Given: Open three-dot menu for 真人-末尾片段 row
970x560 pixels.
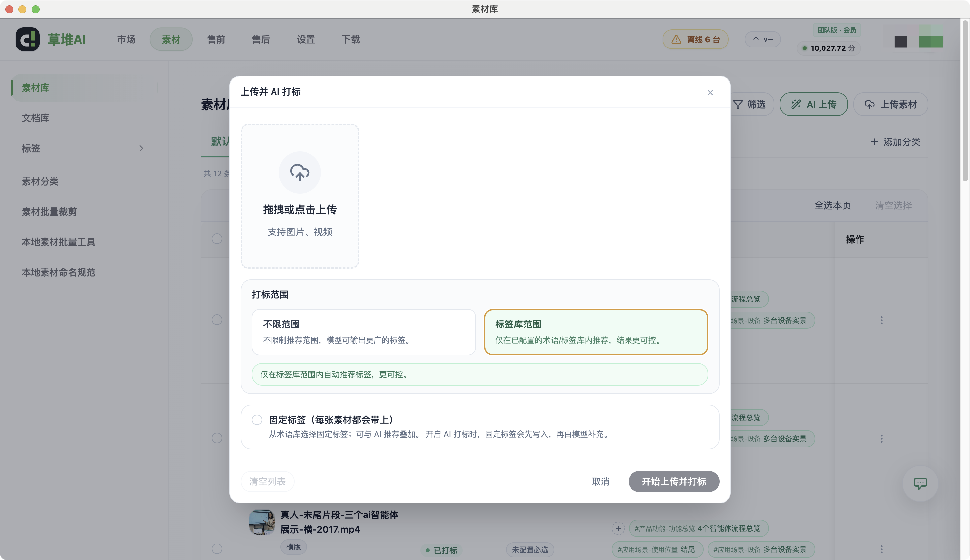Looking at the screenshot, I should click(881, 549).
